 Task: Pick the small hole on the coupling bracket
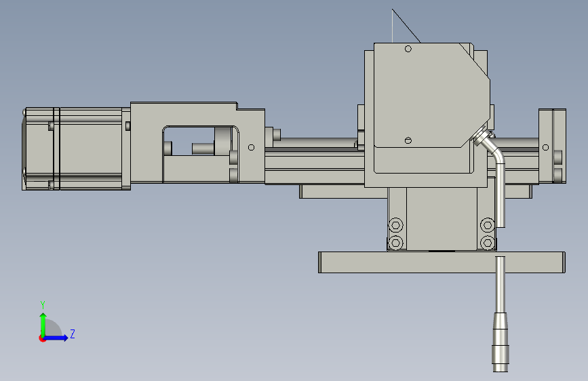(251, 147)
